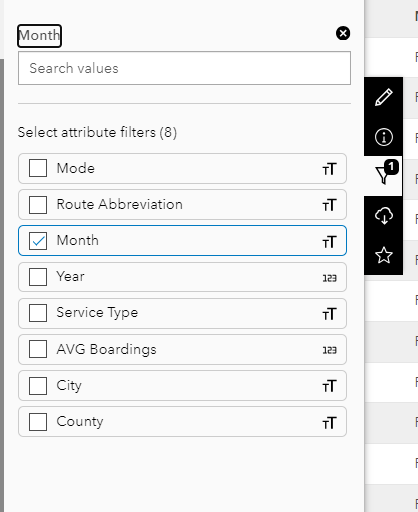This screenshot has height=512, width=418.
Task: Select numeric type icon in Year row
Action: [329, 278]
